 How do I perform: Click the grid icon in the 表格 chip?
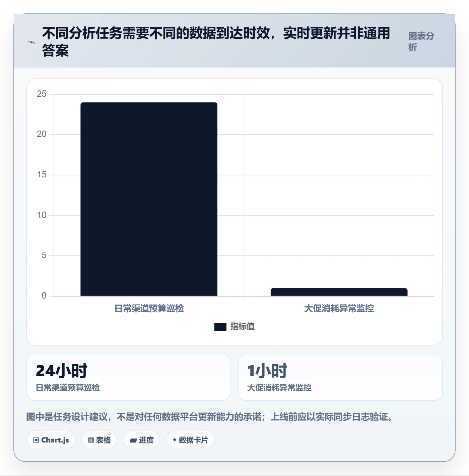click(x=91, y=440)
